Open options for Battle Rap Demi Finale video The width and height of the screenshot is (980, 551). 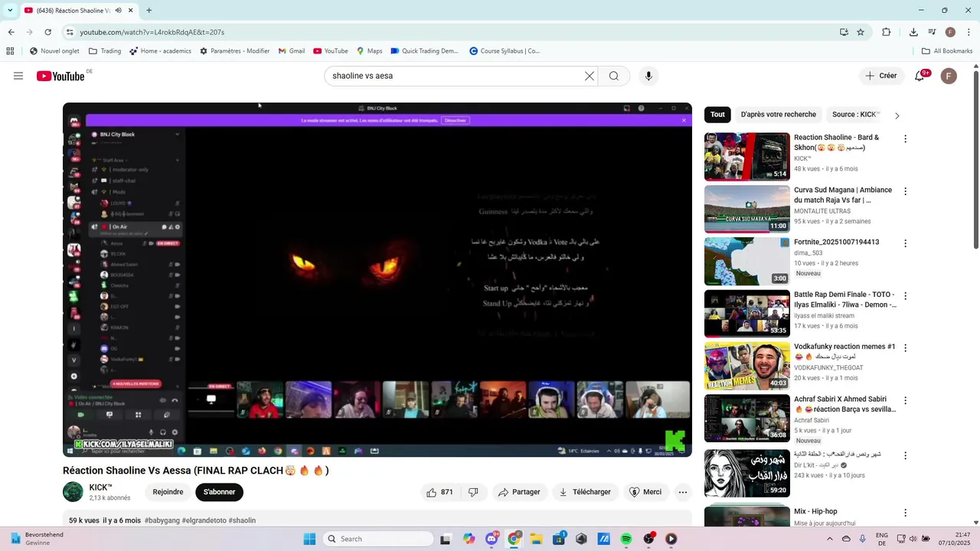(x=905, y=295)
